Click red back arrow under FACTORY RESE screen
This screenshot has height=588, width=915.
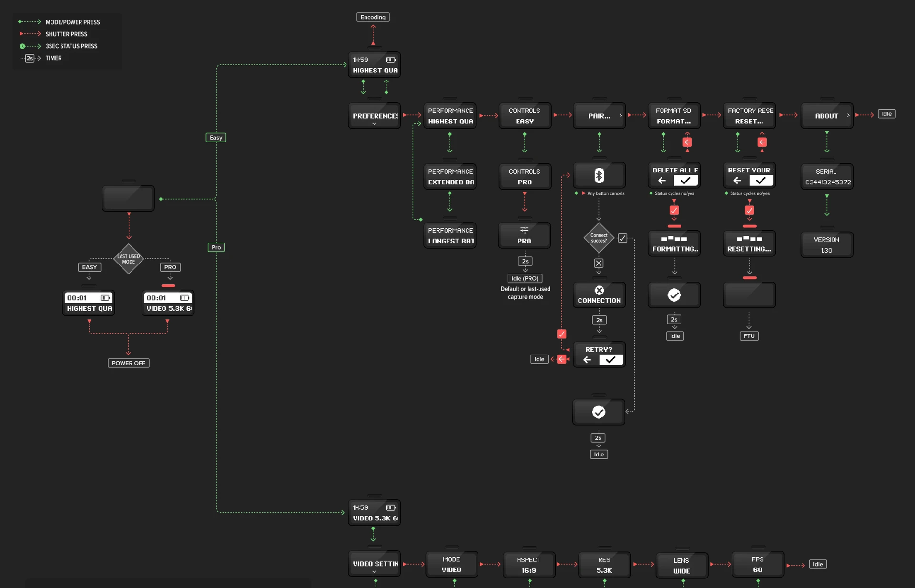pos(762,142)
